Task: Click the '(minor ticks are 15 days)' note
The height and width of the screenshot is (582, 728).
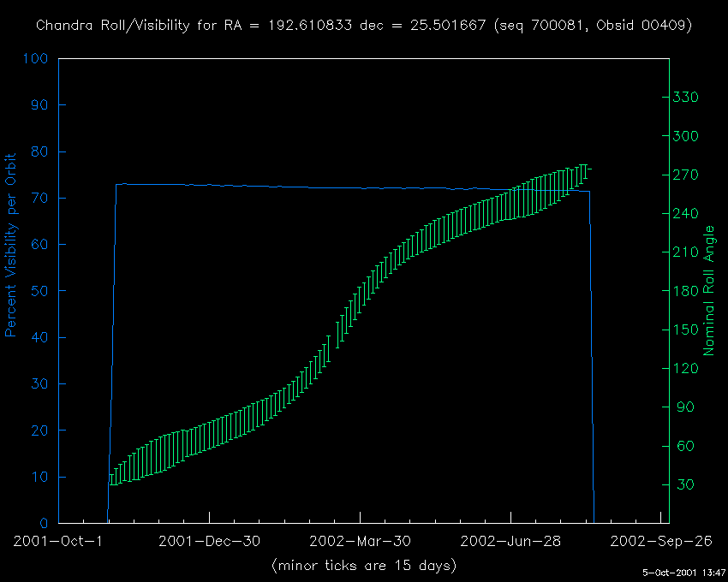Action: [364, 566]
